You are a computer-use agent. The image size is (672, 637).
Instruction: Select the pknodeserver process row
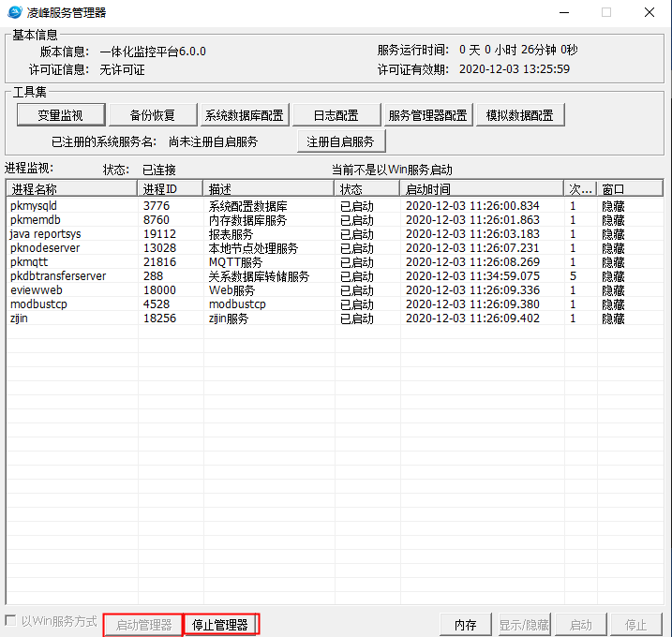(x=336, y=248)
